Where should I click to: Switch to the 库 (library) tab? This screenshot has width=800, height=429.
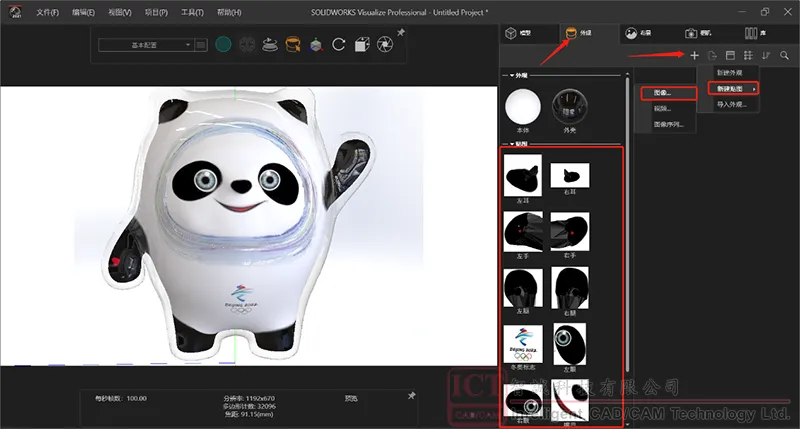756,33
